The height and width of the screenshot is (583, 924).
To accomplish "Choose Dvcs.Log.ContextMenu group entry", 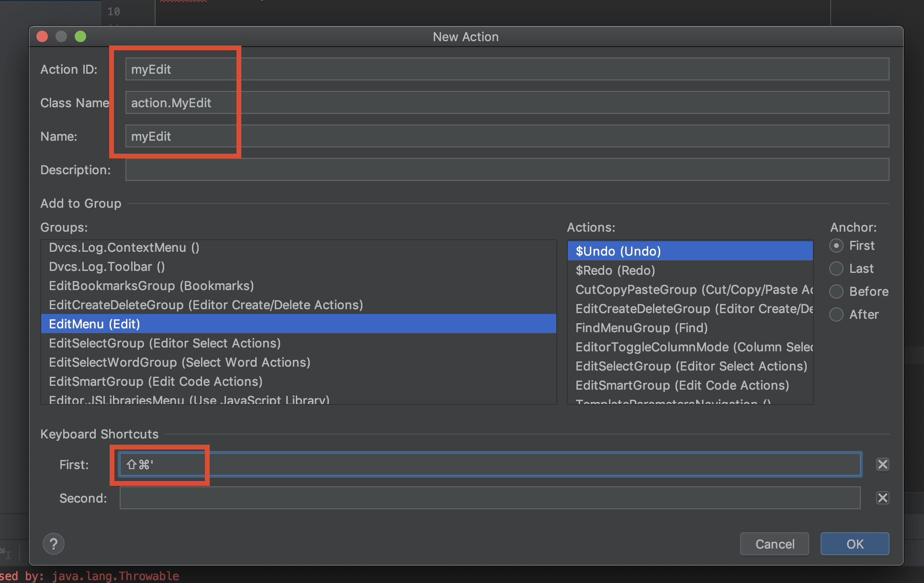I will pyautogui.click(x=124, y=247).
